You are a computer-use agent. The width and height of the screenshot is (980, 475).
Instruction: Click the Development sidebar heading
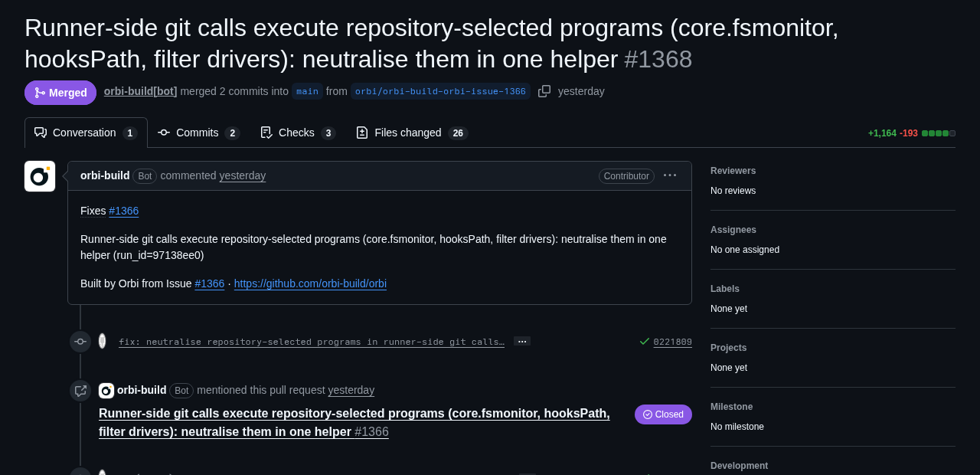(739, 466)
